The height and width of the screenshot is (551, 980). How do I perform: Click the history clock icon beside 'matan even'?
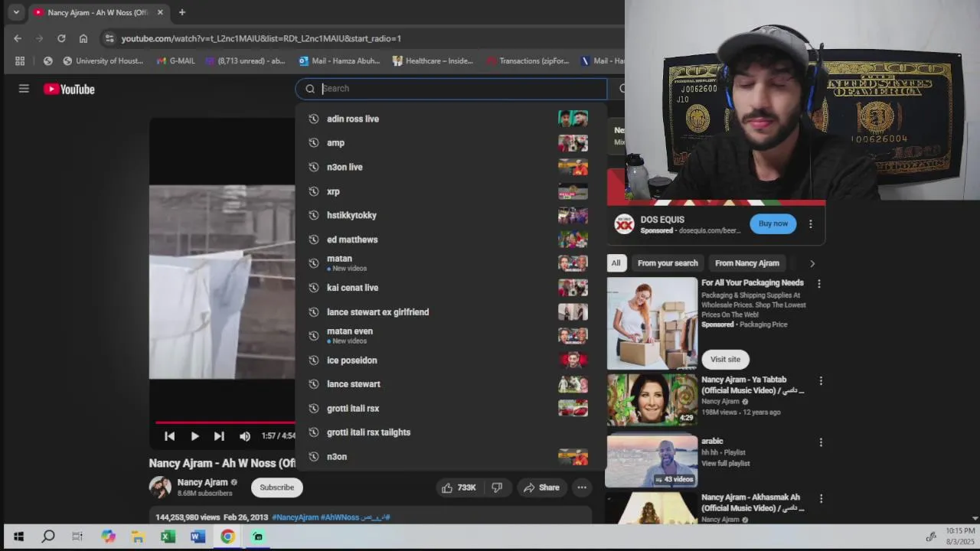coord(313,336)
